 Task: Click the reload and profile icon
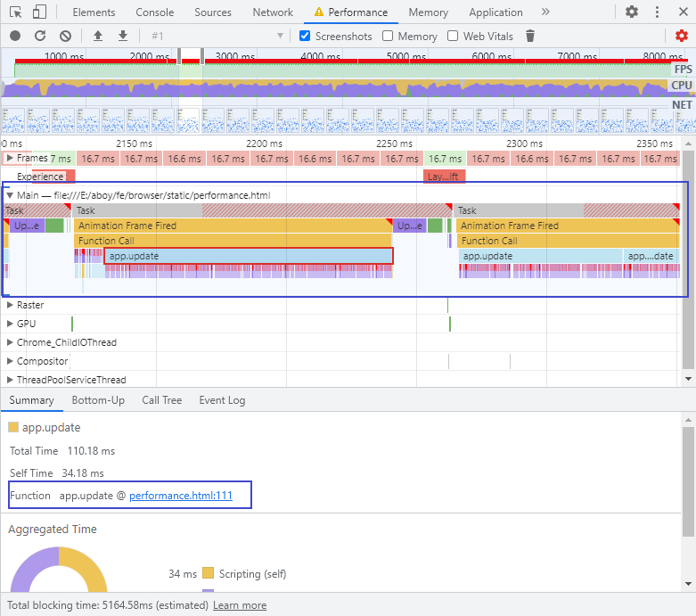tap(40, 36)
